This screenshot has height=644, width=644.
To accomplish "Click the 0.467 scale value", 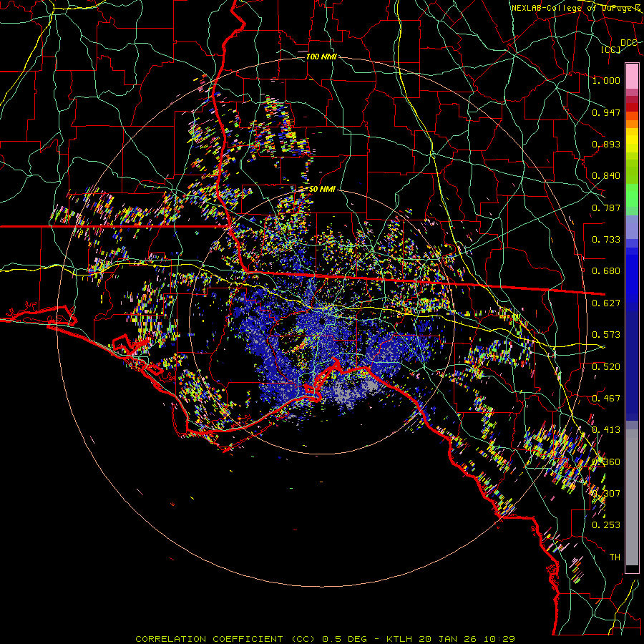I will [606, 399].
